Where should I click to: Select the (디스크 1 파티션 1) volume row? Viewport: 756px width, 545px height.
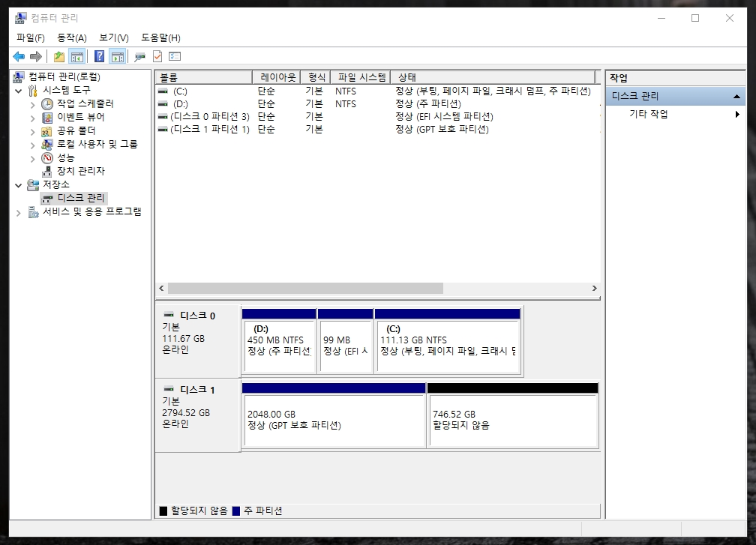[x=377, y=129]
